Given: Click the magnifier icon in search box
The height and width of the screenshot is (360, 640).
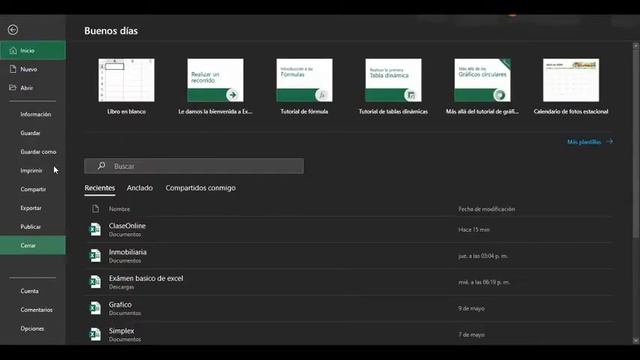Looking at the screenshot, I should click(x=101, y=166).
